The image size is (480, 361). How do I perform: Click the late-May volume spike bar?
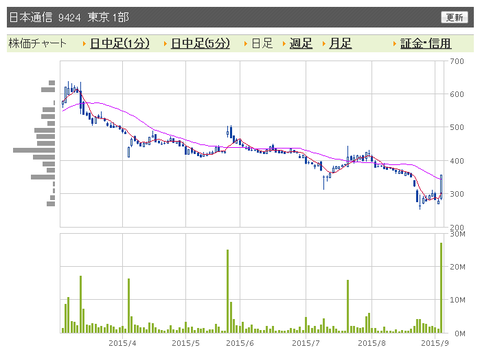tap(228, 291)
